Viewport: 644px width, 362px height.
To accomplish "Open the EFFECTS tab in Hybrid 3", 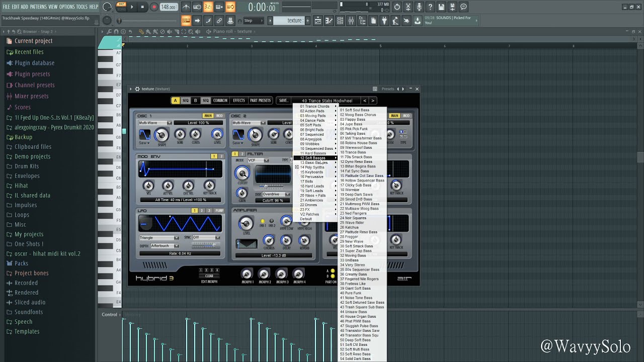I will [239, 101].
